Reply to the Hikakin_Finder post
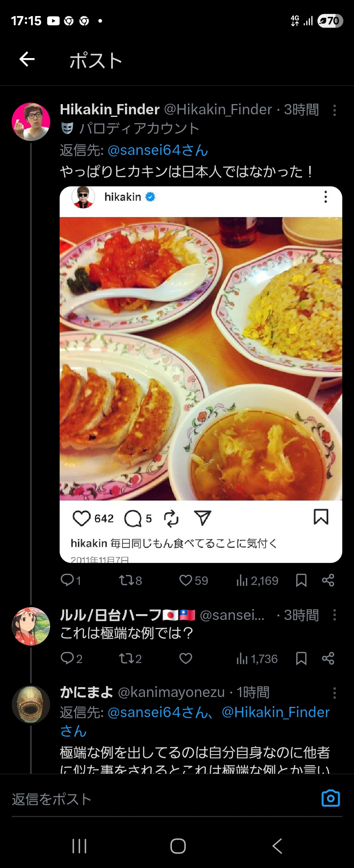 tap(67, 580)
